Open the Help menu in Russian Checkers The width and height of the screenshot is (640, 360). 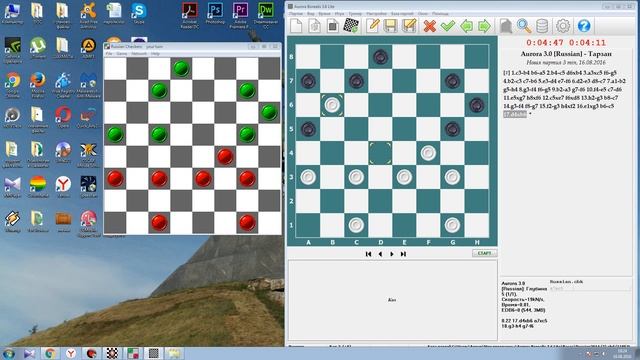point(155,53)
